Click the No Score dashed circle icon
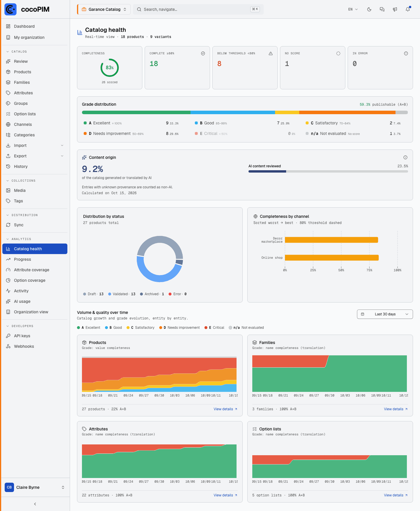The width and height of the screenshot is (420, 511). pyautogui.click(x=338, y=53)
